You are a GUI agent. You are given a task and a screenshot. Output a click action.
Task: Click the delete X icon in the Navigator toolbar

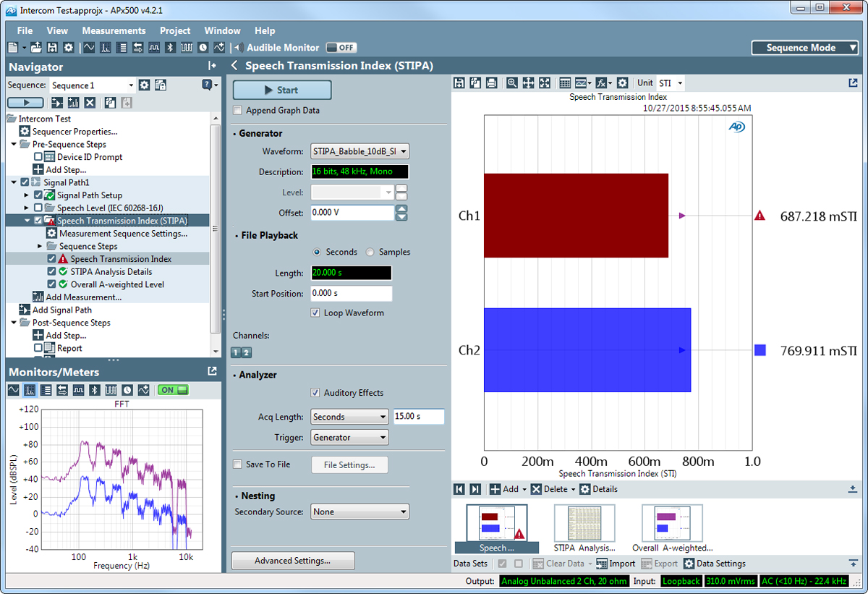point(90,103)
